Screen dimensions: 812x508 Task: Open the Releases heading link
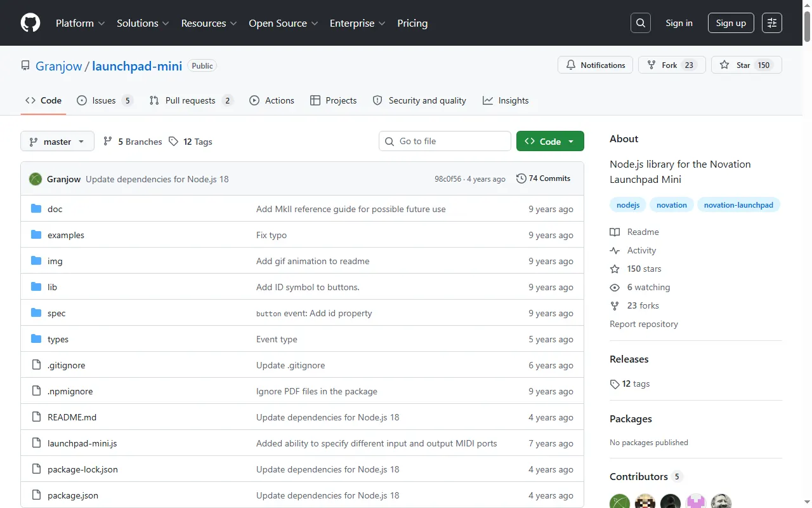pyautogui.click(x=629, y=359)
